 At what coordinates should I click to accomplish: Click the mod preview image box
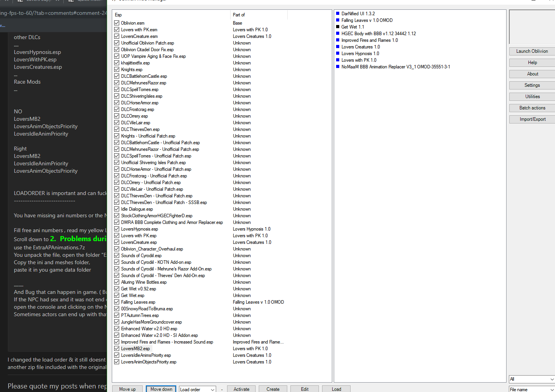click(532, 27)
